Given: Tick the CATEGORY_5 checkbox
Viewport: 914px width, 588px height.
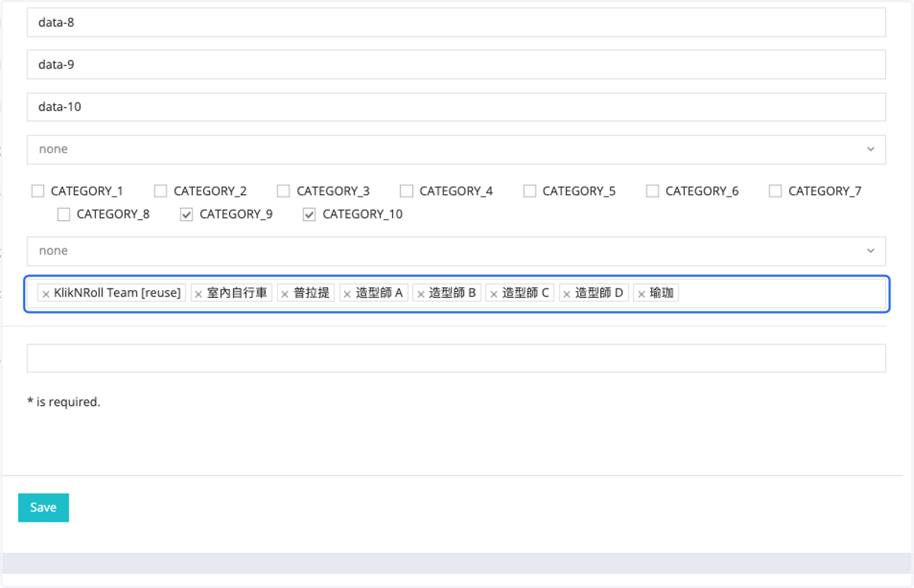Looking at the screenshot, I should [x=529, y=191].
